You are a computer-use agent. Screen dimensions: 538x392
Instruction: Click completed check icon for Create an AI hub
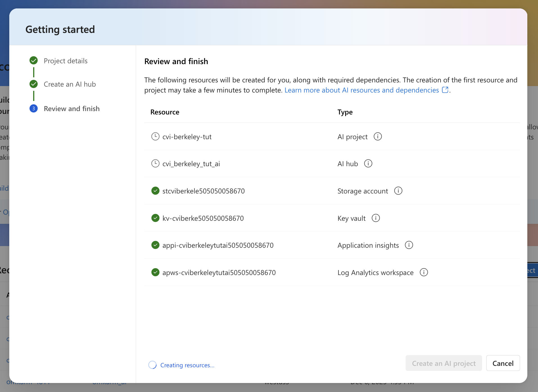[33, 84]
